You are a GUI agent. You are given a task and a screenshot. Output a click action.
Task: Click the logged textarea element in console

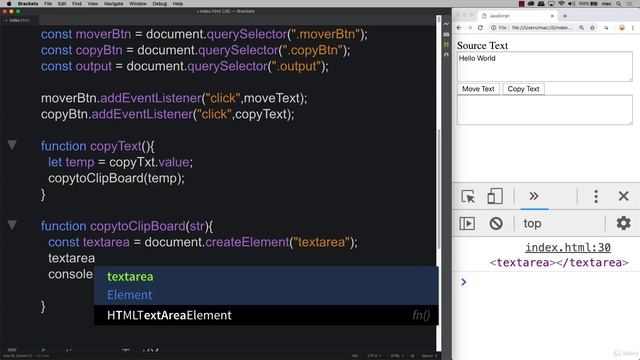[559, 262]
